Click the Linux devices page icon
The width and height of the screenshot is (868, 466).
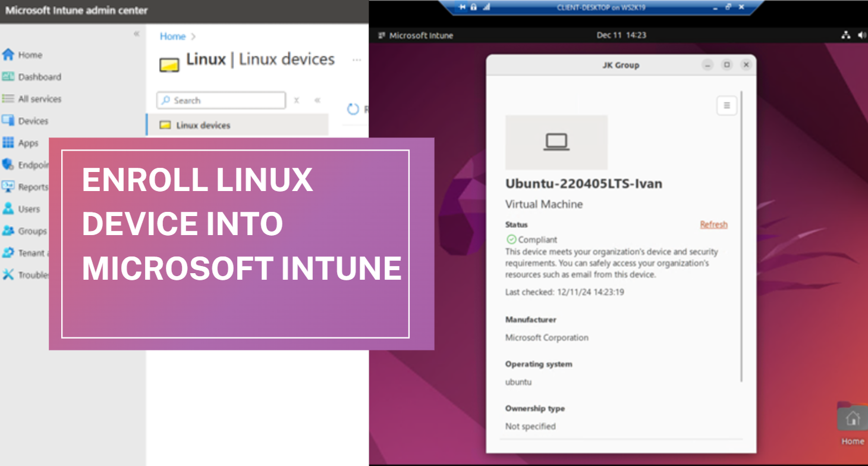tap(169, 65)
